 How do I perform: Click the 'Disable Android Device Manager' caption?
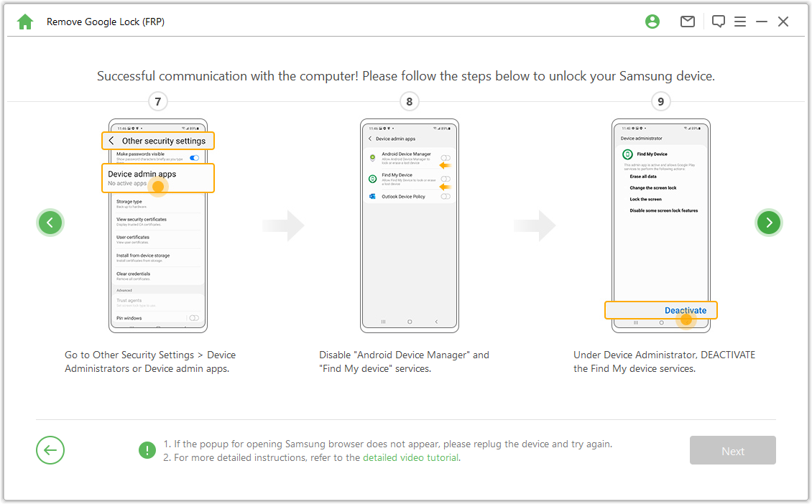pyautogui.click(x=404, y=362)
